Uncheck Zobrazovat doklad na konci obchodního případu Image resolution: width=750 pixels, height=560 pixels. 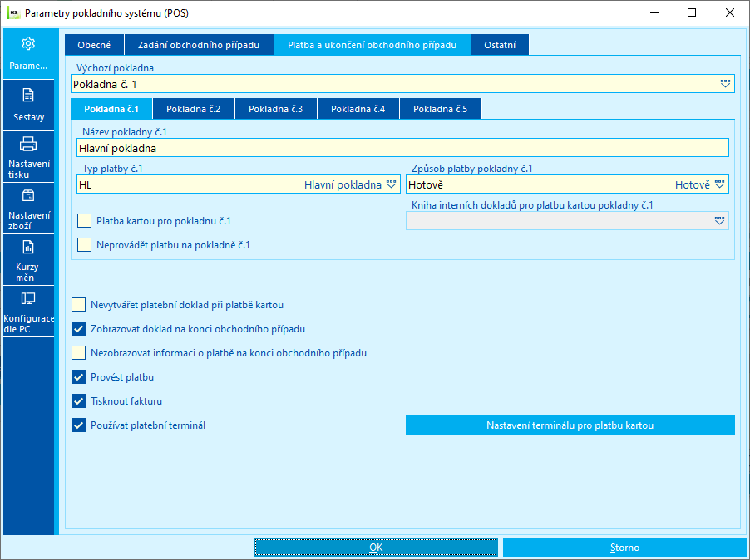click(x=78, y=329)
